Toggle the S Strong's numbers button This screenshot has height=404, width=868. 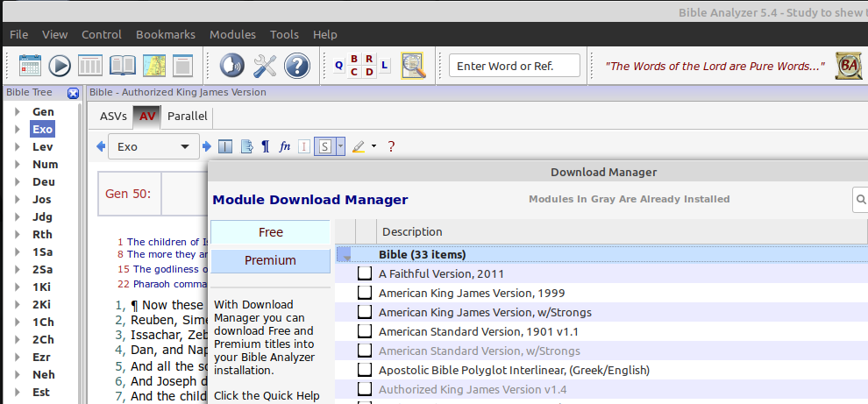325,146
